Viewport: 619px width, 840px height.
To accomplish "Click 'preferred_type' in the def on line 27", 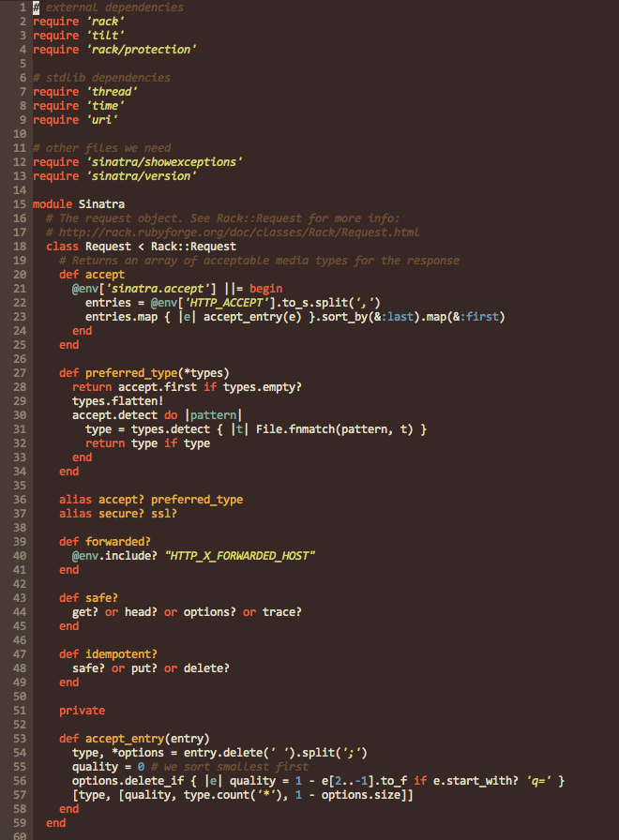I will 131,373.
